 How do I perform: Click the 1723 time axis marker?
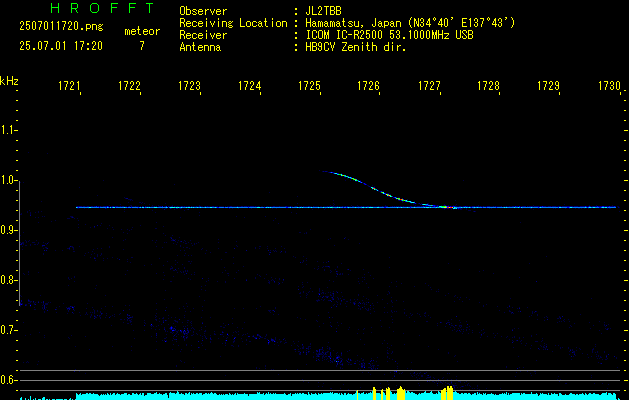tap(189, 86)
